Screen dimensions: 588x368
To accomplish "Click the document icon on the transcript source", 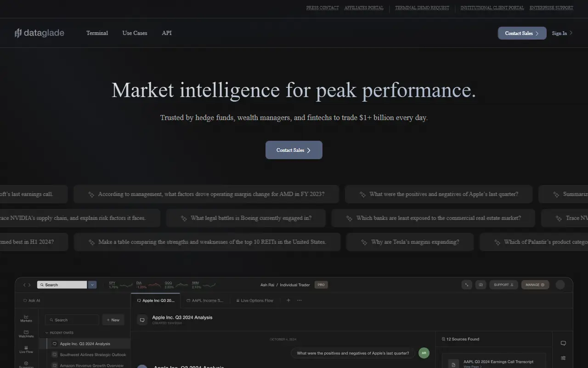I will pyautogui.click(x=453, y=364).
